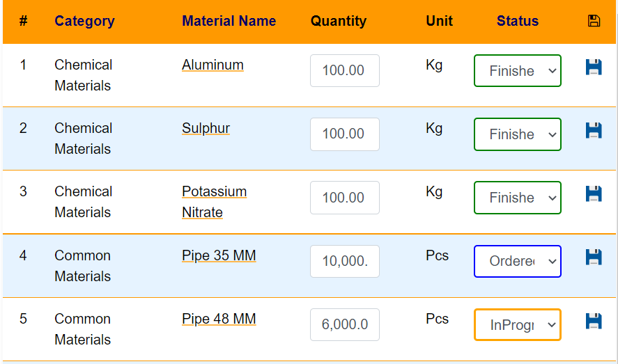
Task: Expand the Ordered status dropdown for Pipe 35 MM
Action: coord(518,261)
